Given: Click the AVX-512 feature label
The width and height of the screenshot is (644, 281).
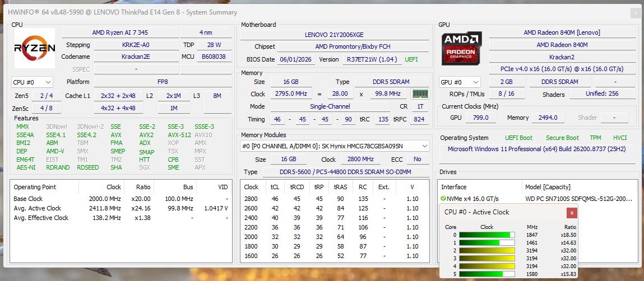Looking at the screenshot, I should pyautogui.click(x=179, y=134).
